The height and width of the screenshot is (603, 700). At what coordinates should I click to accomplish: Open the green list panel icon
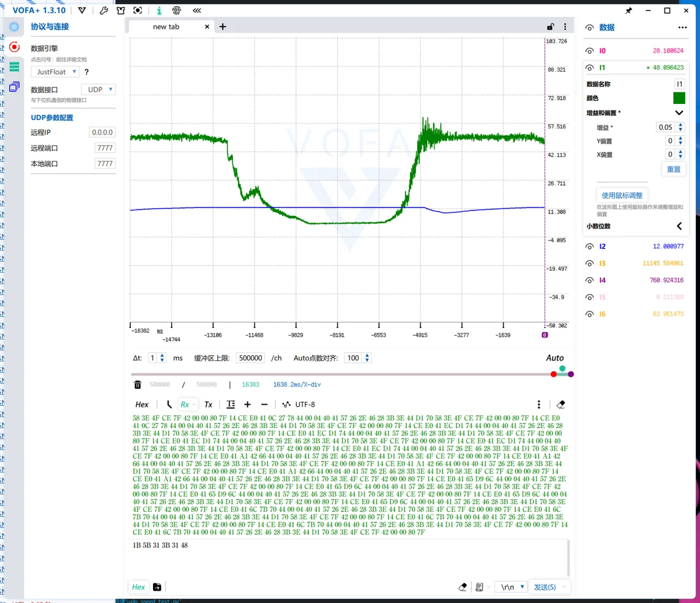(14, 67)
